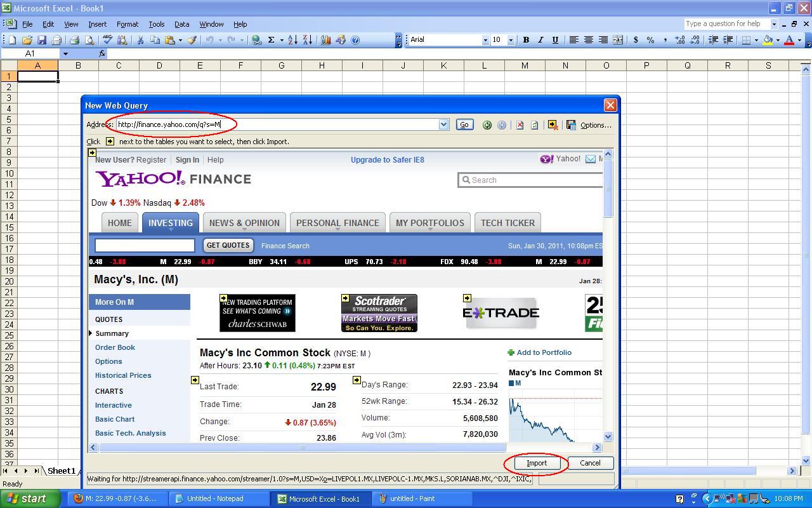The image size is (812, 508).
Task: Click the New workbook icon in Excel toolbar
Action: click(x=12, y=40)
